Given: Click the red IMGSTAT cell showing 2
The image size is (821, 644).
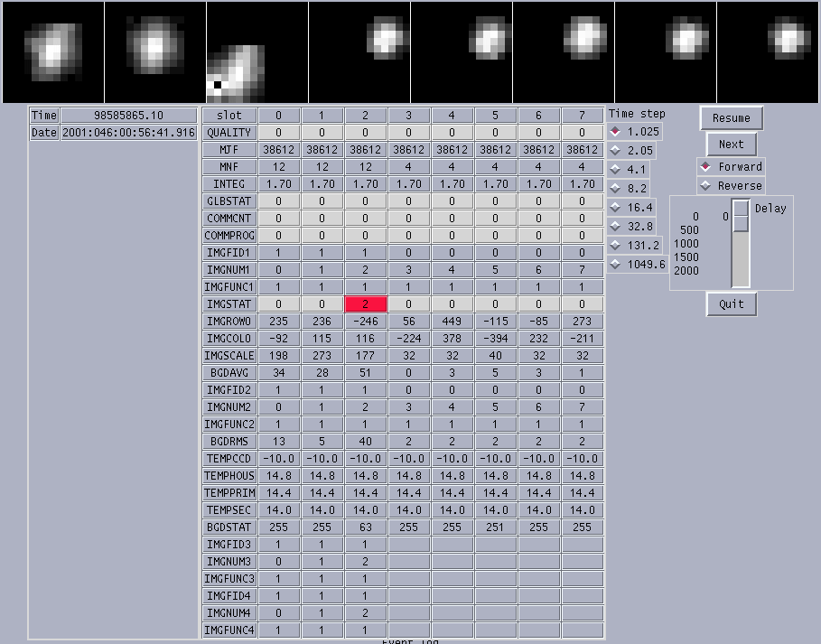Looking at the screenshot, I should (x=366, y=304).
